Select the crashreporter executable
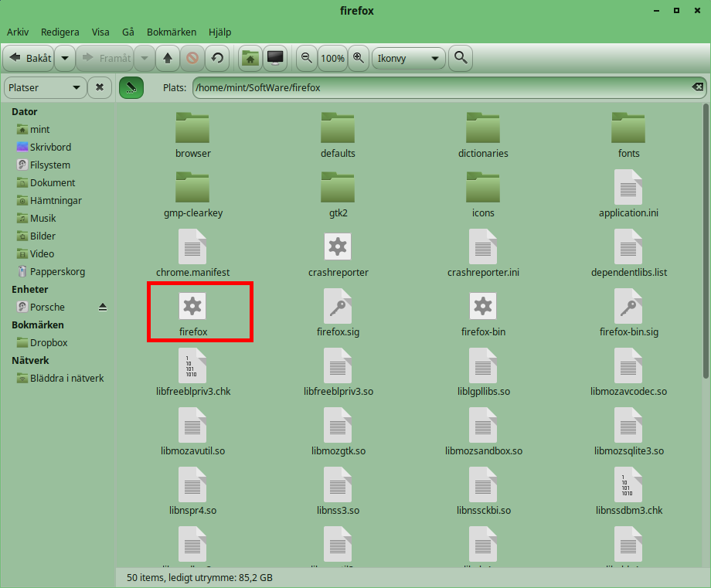This screenshot has height=588, width=711. pos(338,254)
